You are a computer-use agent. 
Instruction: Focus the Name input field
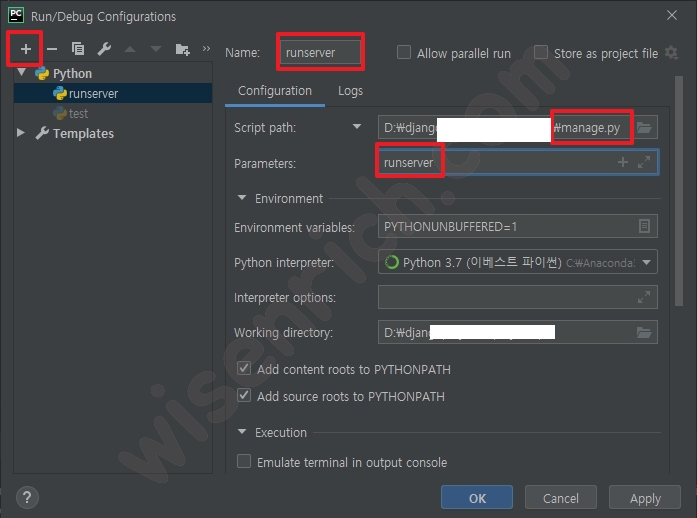(320, 52)
